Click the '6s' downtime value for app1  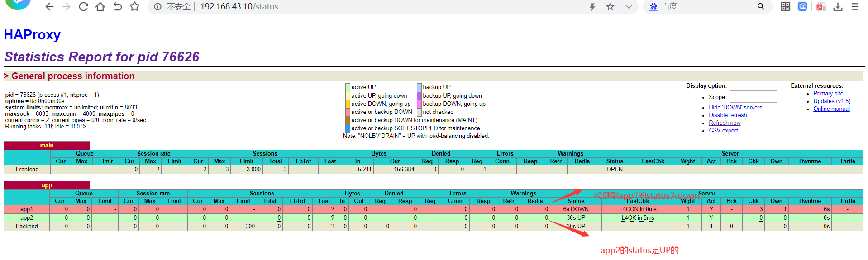[x=826, y=209]
